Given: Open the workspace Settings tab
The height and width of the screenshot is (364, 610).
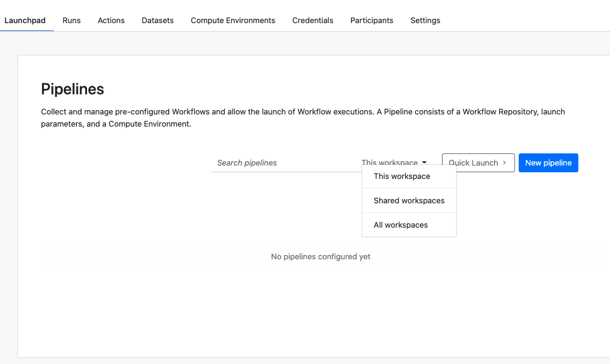Looking at the screenshot, I should pyautogui.click(x=425, y=20).
